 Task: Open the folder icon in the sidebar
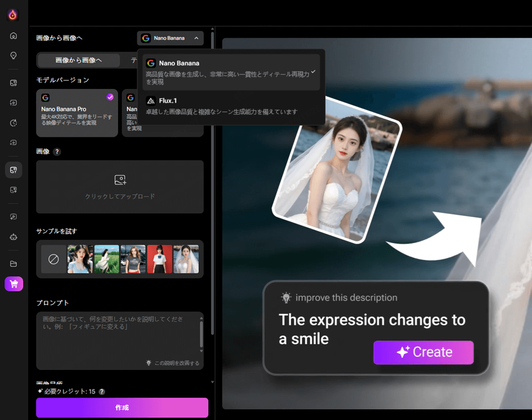[13, 263]
